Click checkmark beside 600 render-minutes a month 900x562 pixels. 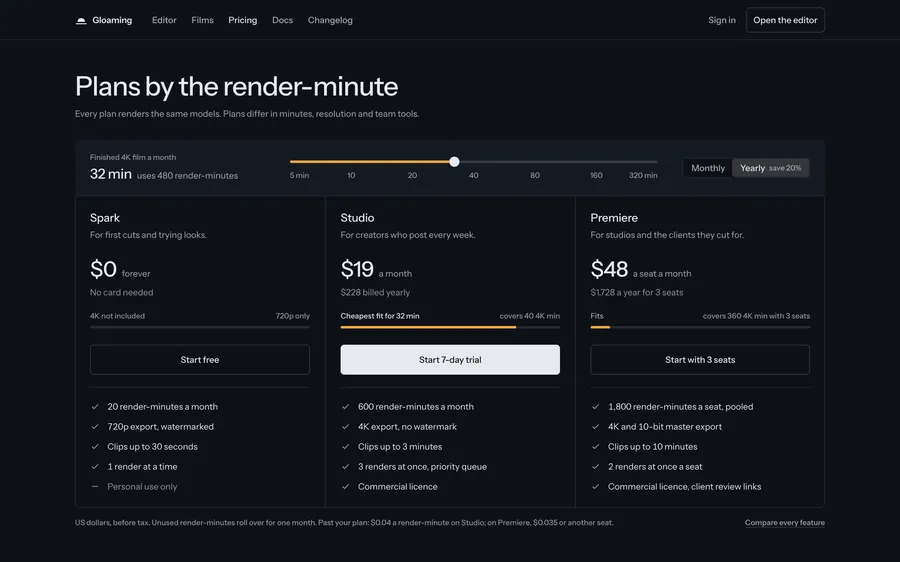pyautogui.click(x=346, y=406)
